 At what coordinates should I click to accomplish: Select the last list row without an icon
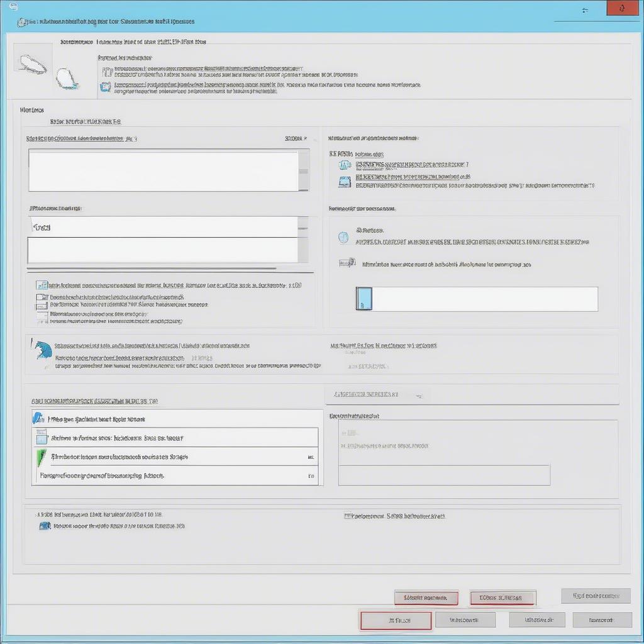coord(175,475)
